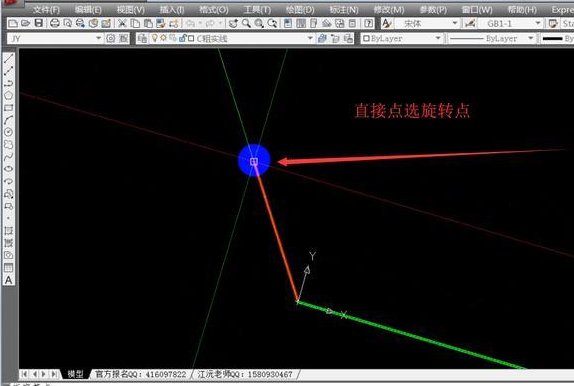Screen dimensions: 574x386
Task: Open the 修改(M) menu
Action: point(389,10)
